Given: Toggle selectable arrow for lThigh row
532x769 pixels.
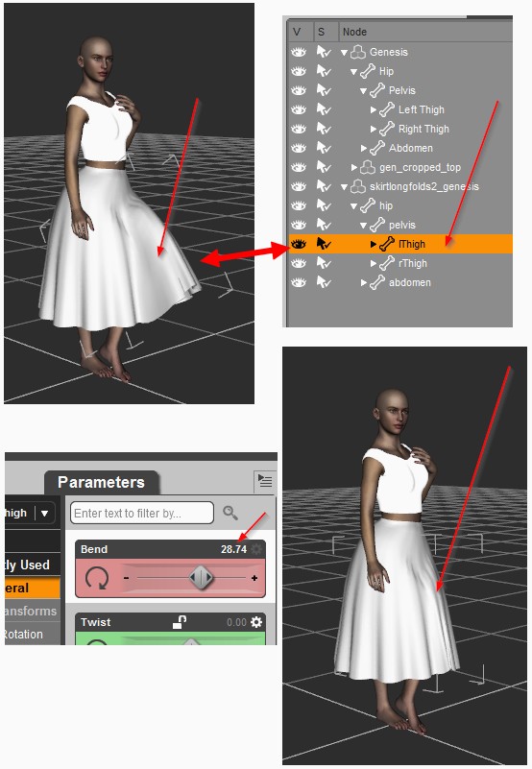Looking at the screenshot, I should pyautogui.click(x=324, y=244).
